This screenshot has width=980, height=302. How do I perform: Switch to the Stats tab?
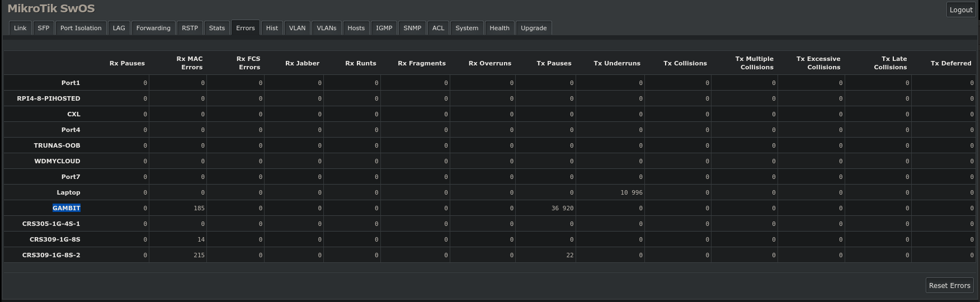tap(217, 28)
